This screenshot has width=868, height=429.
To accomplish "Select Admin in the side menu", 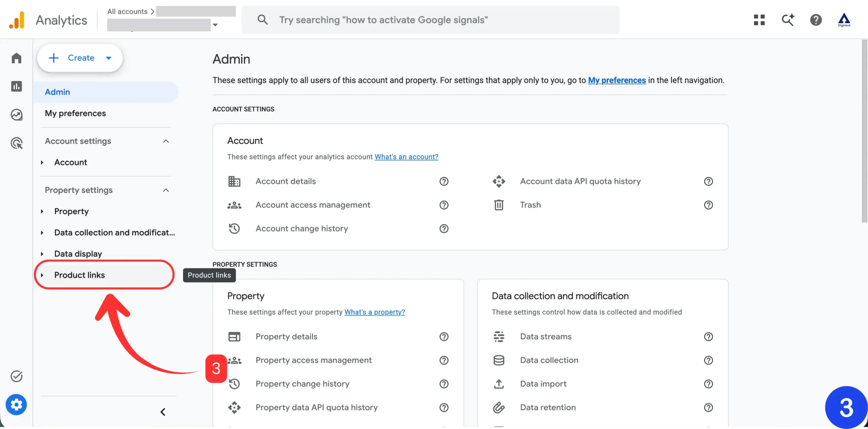I will click(x=106, y=92).
